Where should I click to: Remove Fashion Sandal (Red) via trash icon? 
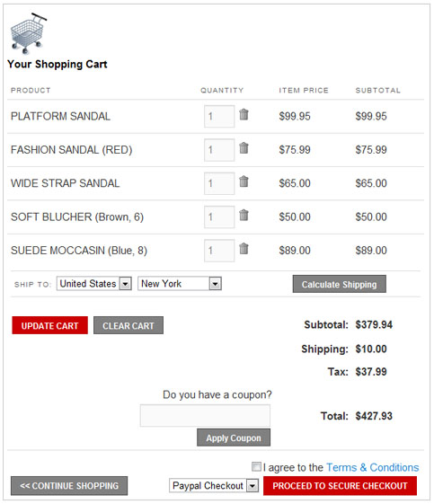(244, 148)
